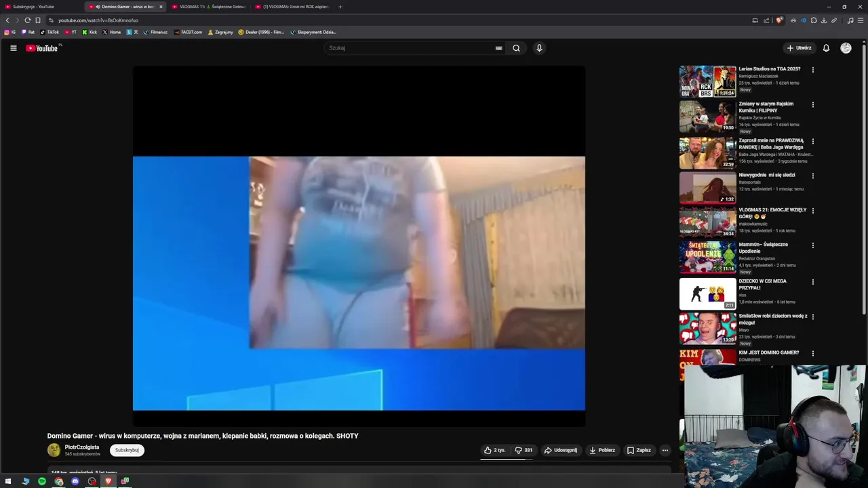Switch to VLOGMAS Grozi mi ROK tab
The width and height of the screenshot is (868, 488).
tap(292, 7)
